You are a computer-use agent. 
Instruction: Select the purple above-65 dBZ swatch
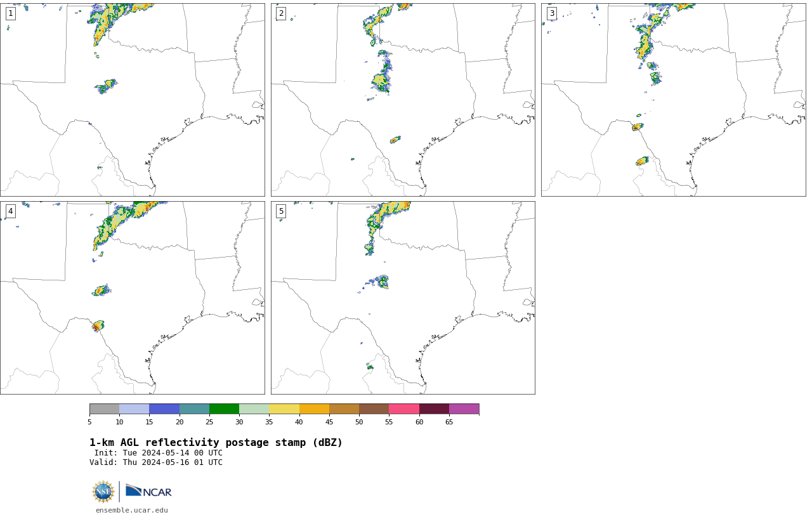464,409
